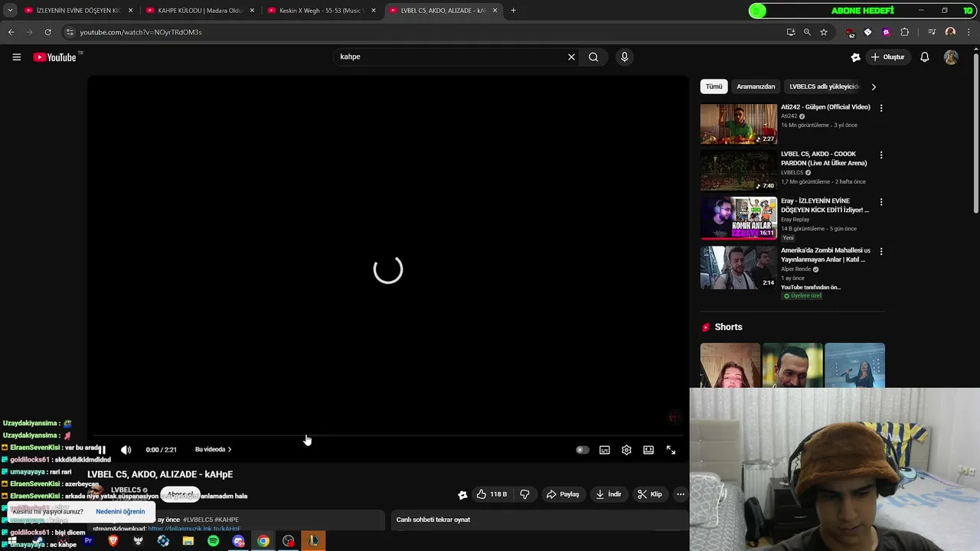
Task: Click the Chrome address bar URL
Action: click(x=141, y=32)
